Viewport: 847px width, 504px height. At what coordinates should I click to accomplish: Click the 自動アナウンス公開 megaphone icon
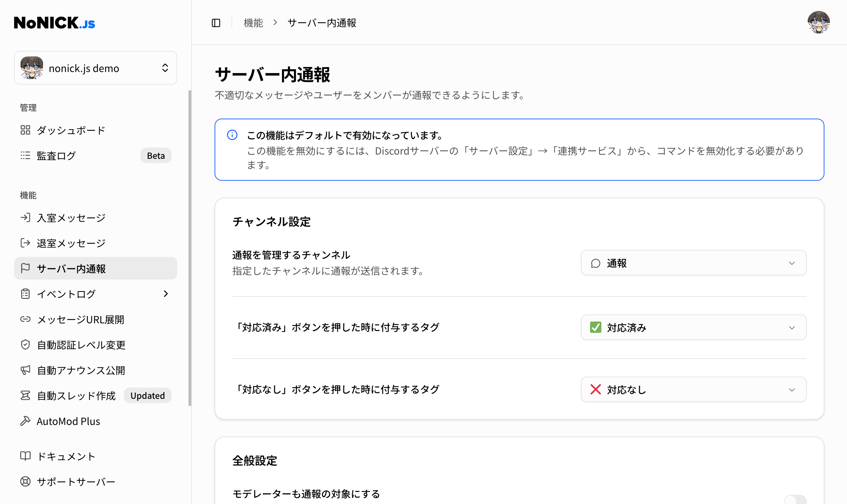click(x=25, y=370)
